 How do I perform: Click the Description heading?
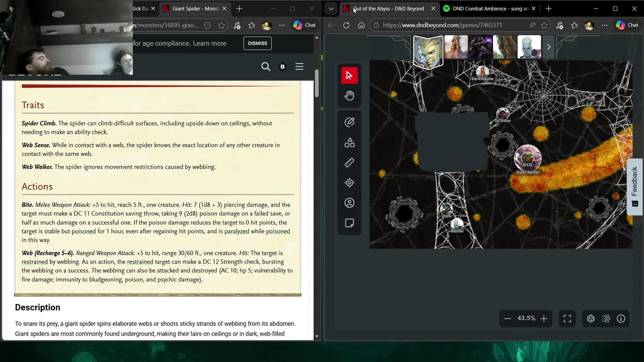pos(38,308)
